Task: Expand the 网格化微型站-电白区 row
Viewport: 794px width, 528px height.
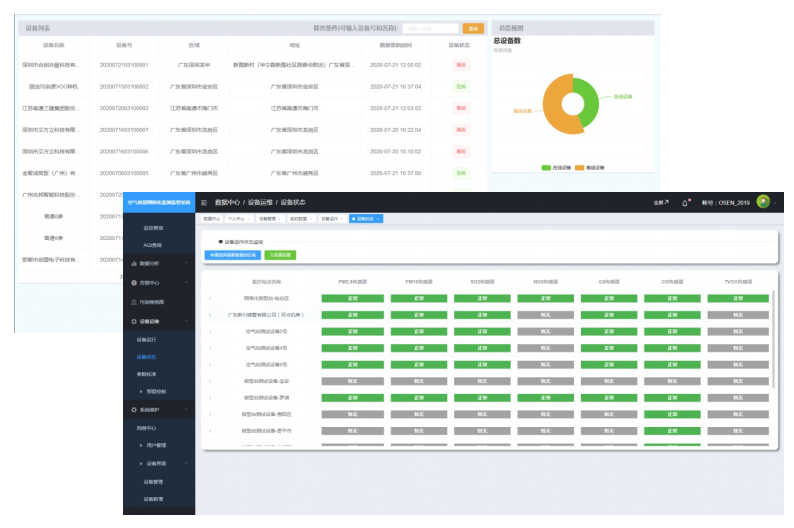Action: click(210, 298)
